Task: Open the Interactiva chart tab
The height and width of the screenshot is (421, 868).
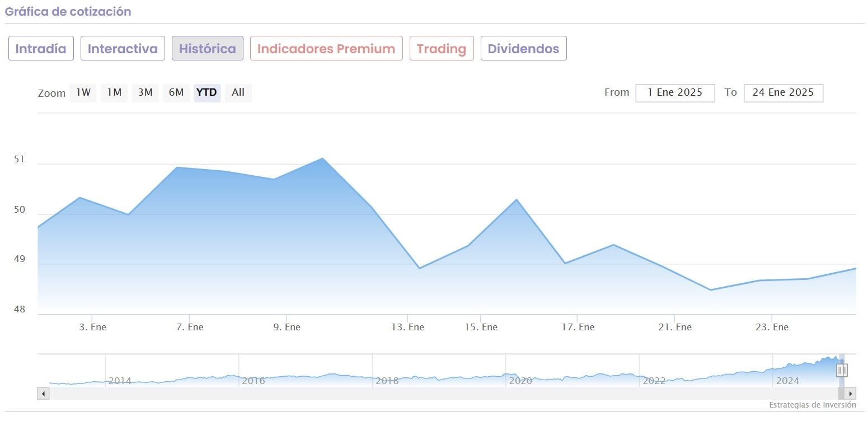Action: [123, 49]
